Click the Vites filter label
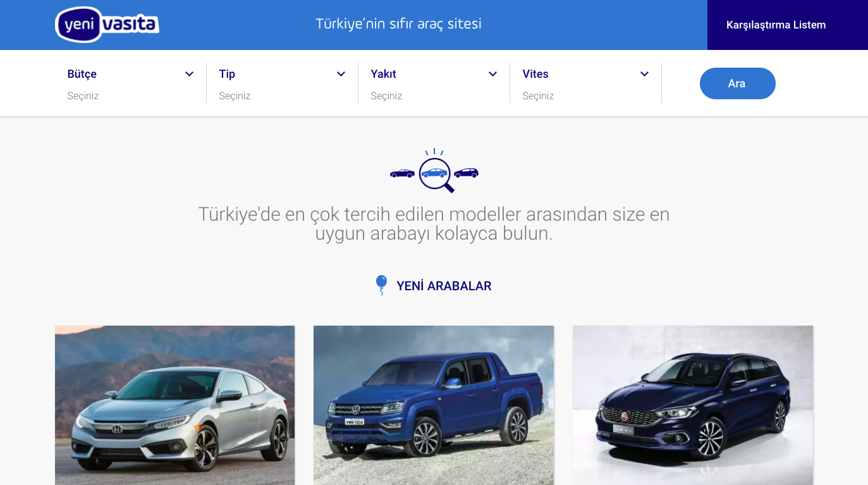 click(x=535, y=74)
